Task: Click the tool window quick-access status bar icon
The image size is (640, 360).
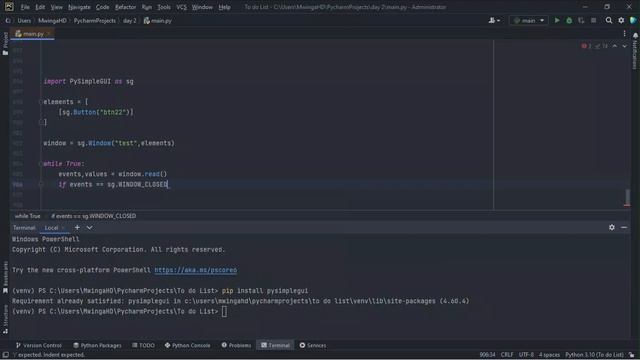Action: tap(5, 355)
